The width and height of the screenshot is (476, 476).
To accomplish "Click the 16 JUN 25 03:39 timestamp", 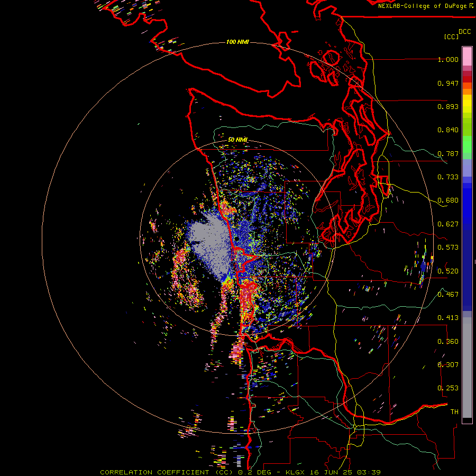I will (345, 472).
